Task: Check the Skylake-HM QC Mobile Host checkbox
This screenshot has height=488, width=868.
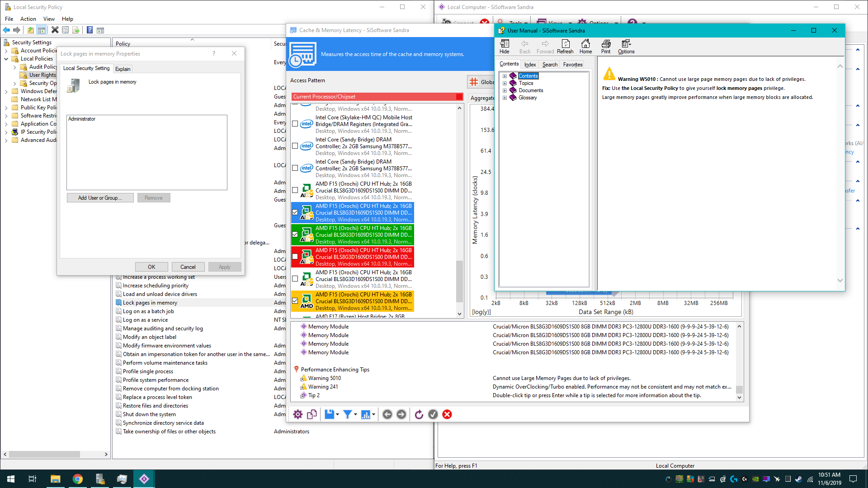Action: 295,124
